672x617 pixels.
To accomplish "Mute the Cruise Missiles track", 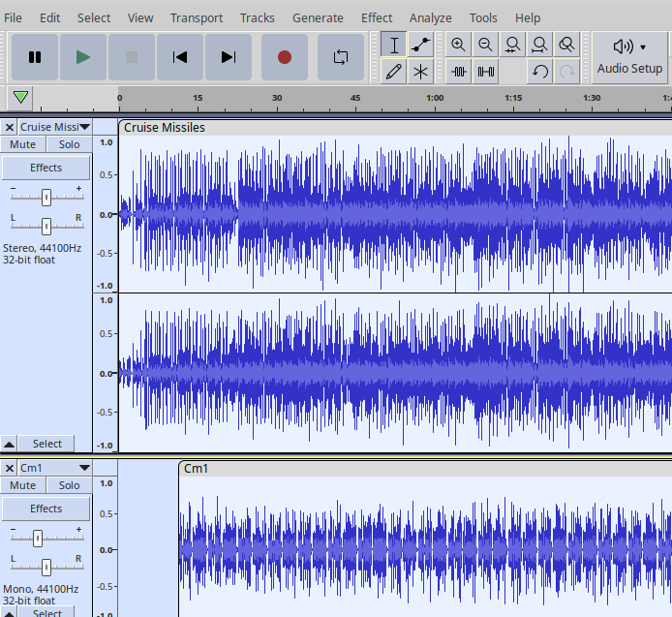I will tap(23, 144).
